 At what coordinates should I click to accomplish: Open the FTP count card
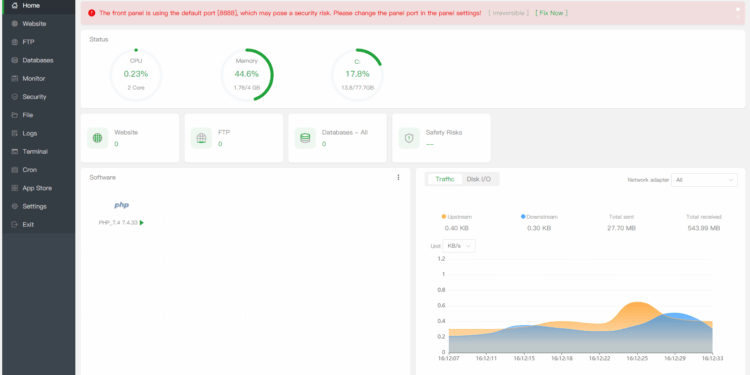click(x=233, y=138)
